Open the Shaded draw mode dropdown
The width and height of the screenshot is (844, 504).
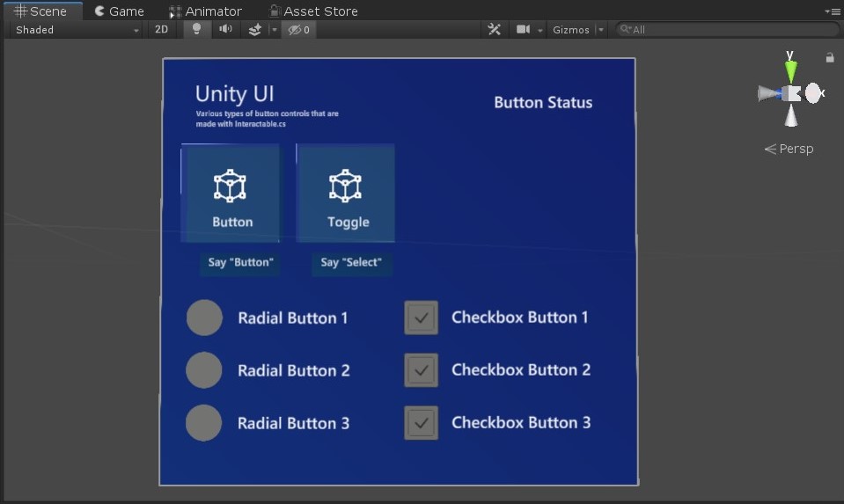[77, 30]
